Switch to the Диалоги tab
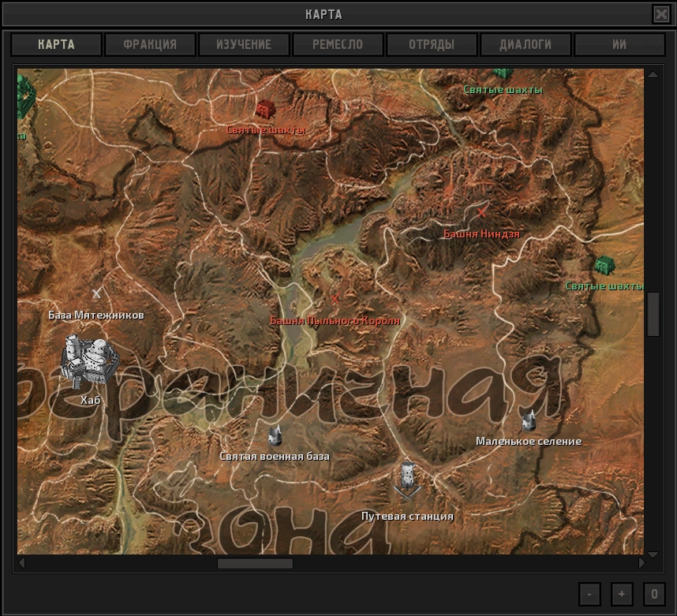 pos(526,45)
